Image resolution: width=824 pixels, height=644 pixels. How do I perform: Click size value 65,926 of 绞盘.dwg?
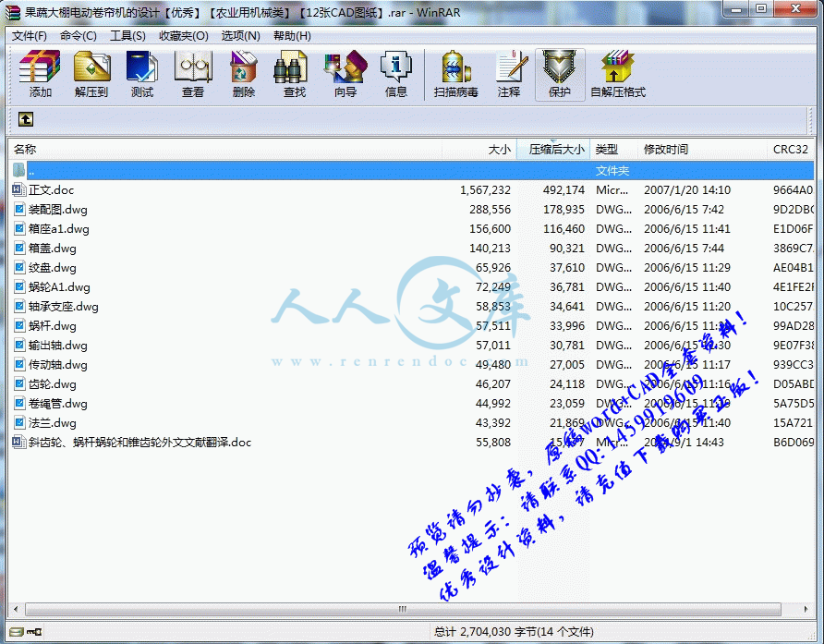pos(493,268)
